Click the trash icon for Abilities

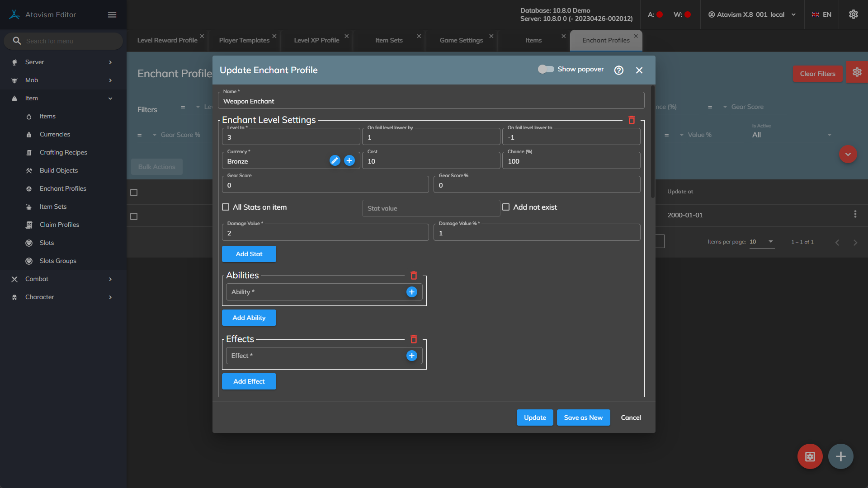pos(413,276)
